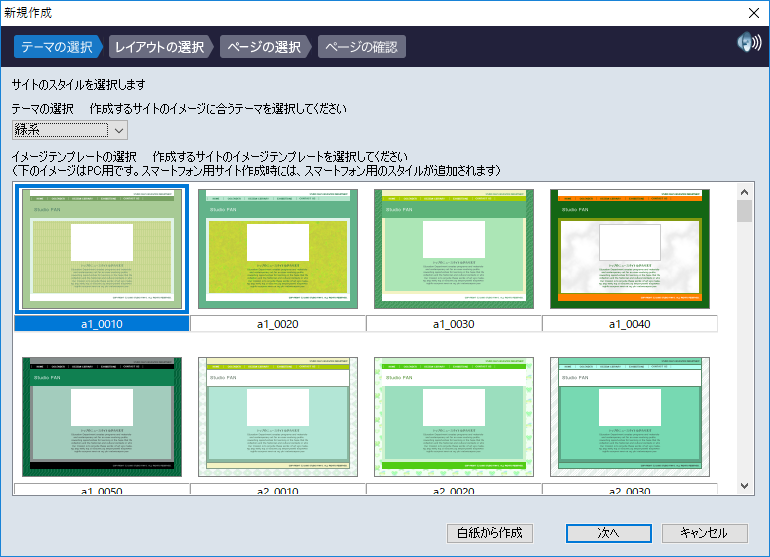Select the a1_0010 template thumbnail

tap(101, 248)
